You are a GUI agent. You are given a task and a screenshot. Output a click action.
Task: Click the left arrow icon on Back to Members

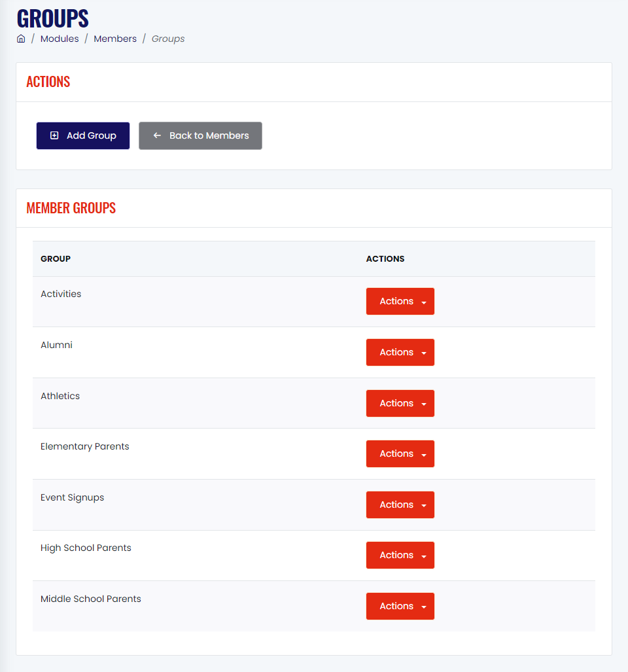pos(157,135)
